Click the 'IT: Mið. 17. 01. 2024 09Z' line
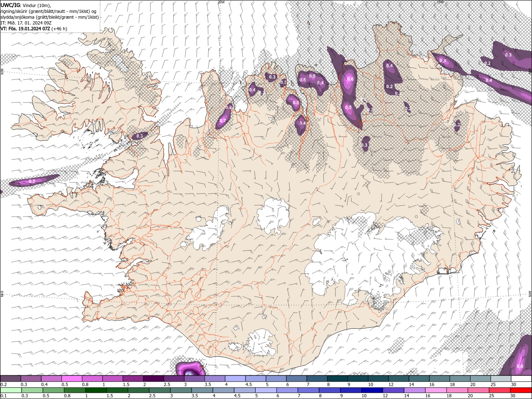The height and width of the screenshot is (399, 532). [x=26, y=23]
